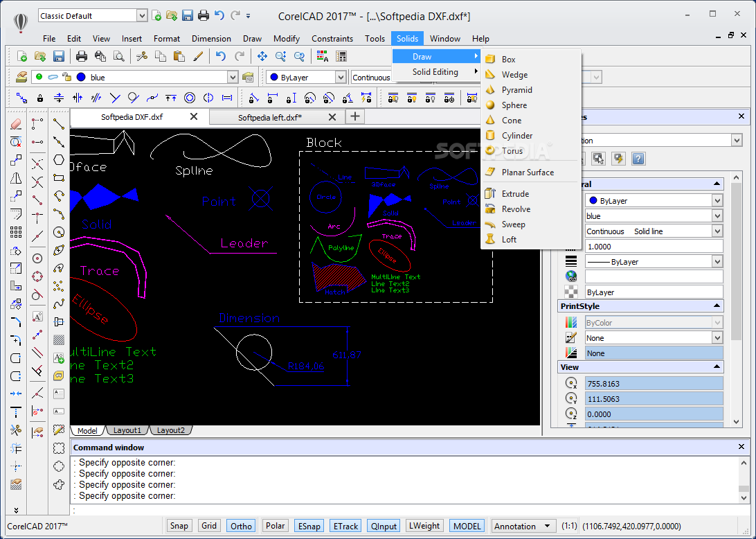Open the Classic Default workspace dropdown
Image resolution: width=756 pixels, height=539 pixels.
tap(142, 16)
